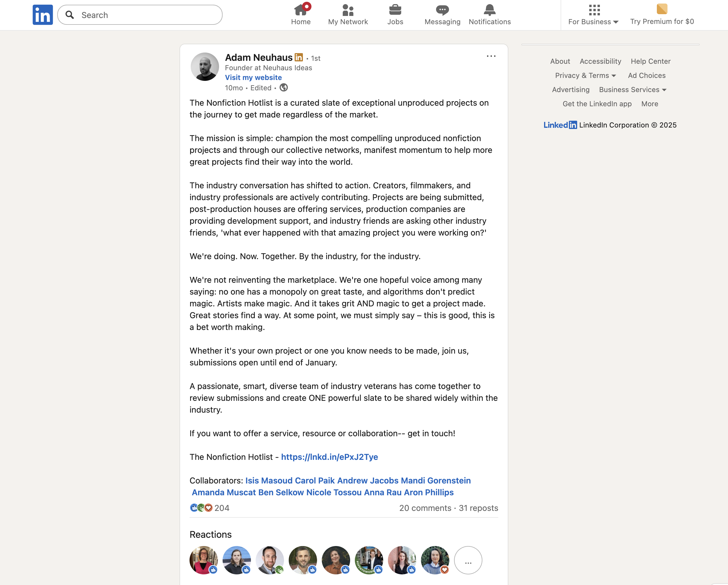Open the Home feed icon
The width and height of the screenshot is (728, 585).
[301, 10]
